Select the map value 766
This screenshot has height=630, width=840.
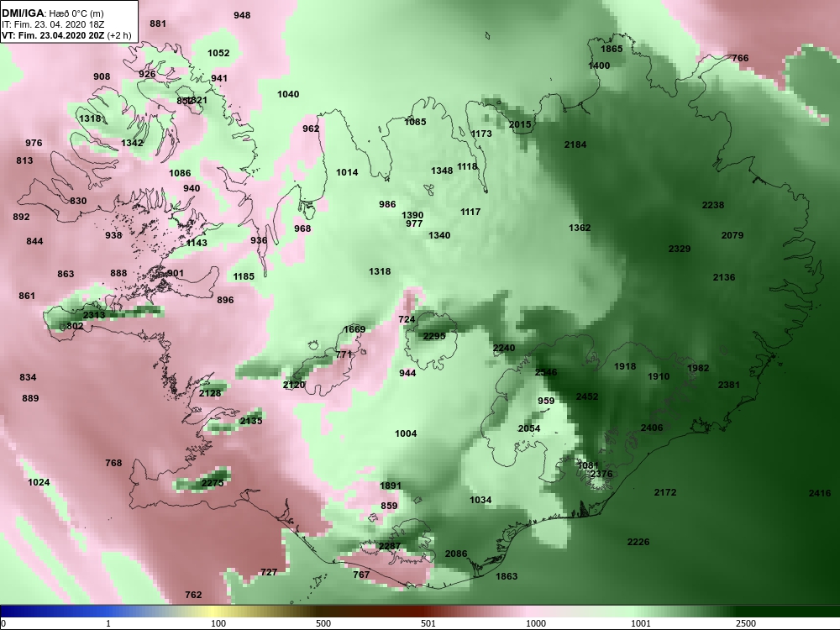point(740,59)
